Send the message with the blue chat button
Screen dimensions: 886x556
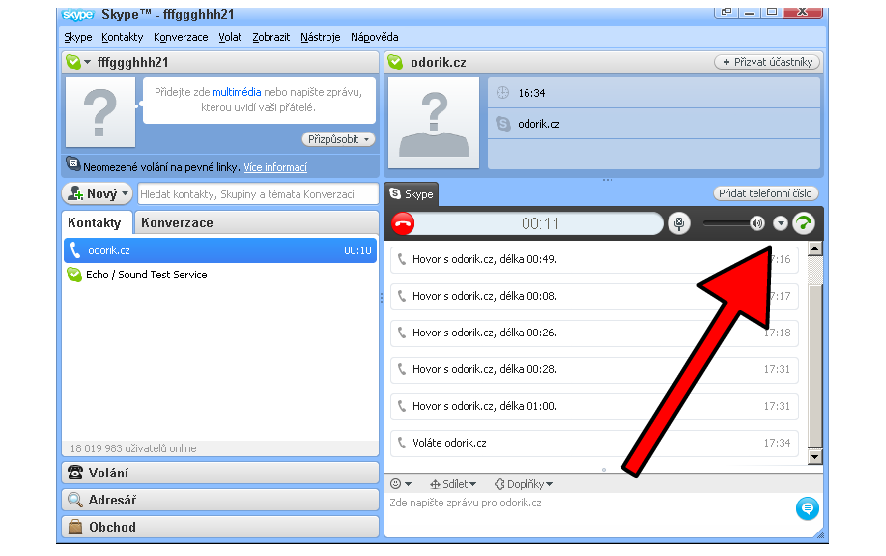[806, 509]
